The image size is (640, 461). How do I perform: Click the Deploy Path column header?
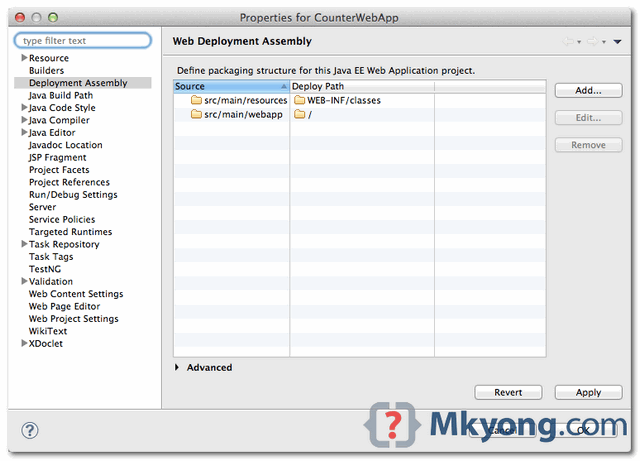(362, 86)
